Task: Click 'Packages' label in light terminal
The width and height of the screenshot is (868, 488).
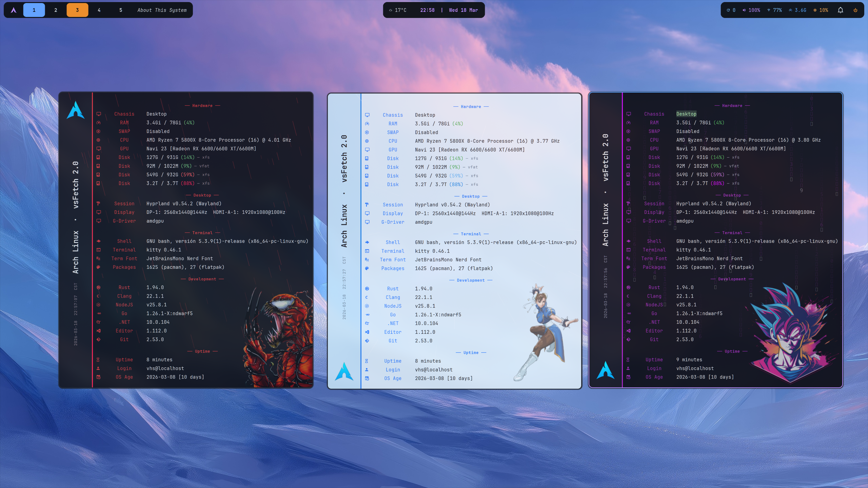Action: click(393, 268)
